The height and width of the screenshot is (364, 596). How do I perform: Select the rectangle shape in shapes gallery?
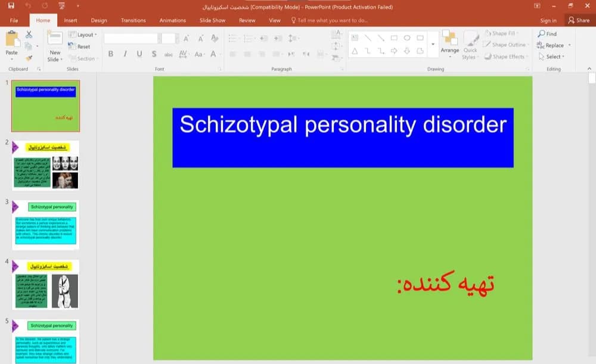coord(394,38)
